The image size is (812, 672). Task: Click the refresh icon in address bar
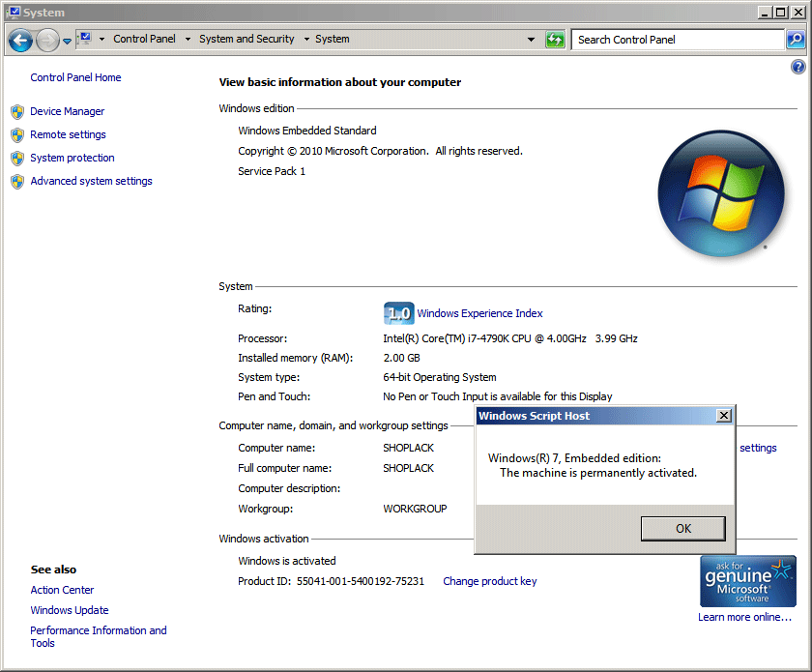(x=554, y=40)
